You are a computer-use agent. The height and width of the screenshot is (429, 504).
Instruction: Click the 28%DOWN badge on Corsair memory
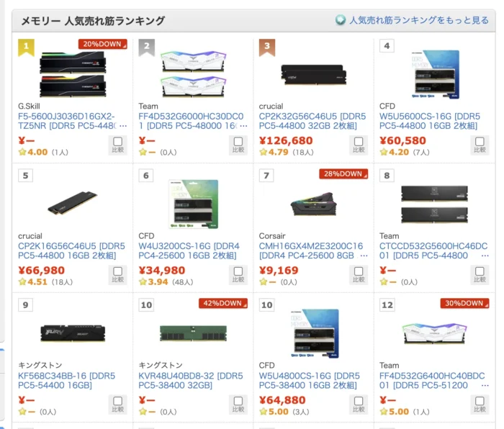click(343, 174)
